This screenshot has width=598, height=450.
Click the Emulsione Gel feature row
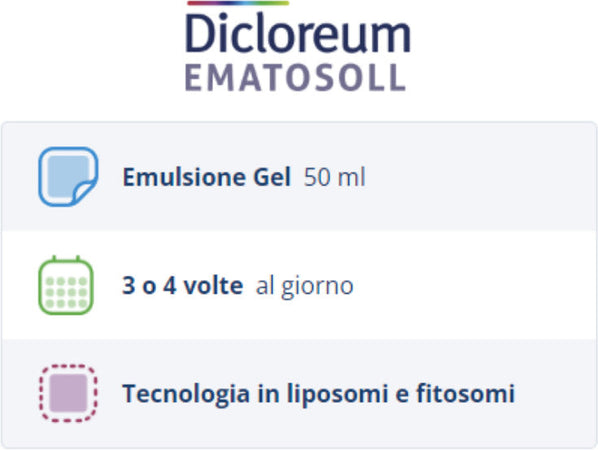point(299,177)
